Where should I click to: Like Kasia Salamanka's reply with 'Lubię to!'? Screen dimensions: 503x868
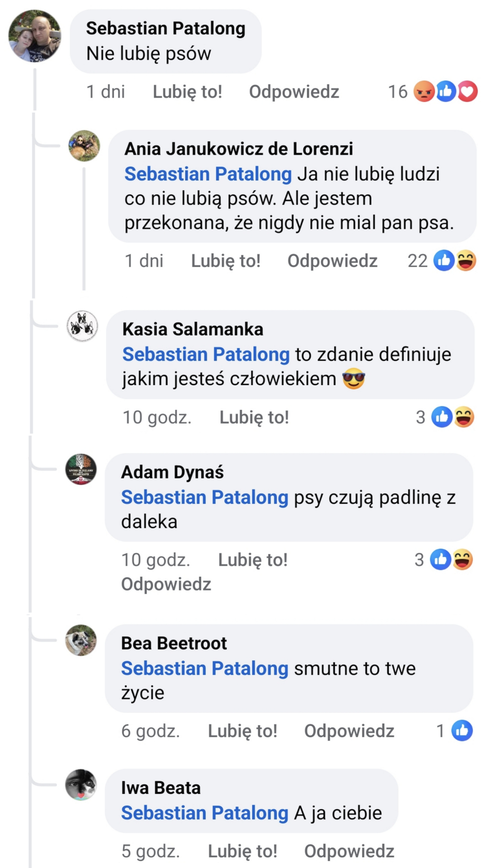click(254, 417)
